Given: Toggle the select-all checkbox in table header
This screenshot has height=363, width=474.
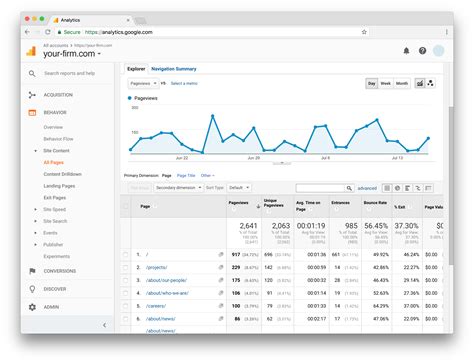Looking at the screenshot, I should [126, 206].
